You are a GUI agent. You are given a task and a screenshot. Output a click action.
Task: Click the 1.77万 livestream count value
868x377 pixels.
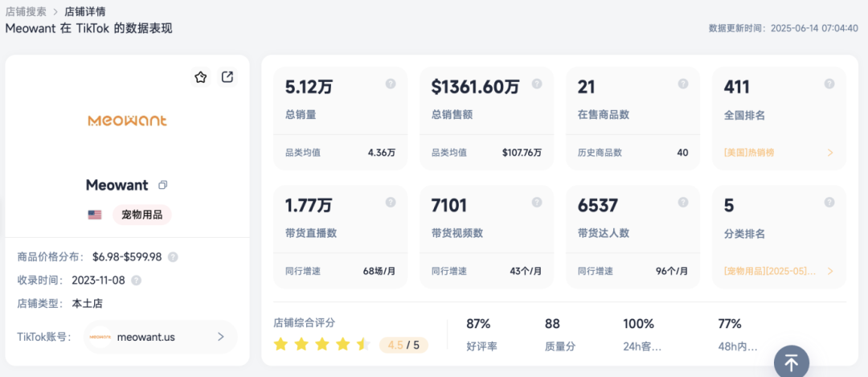(309, 206)
